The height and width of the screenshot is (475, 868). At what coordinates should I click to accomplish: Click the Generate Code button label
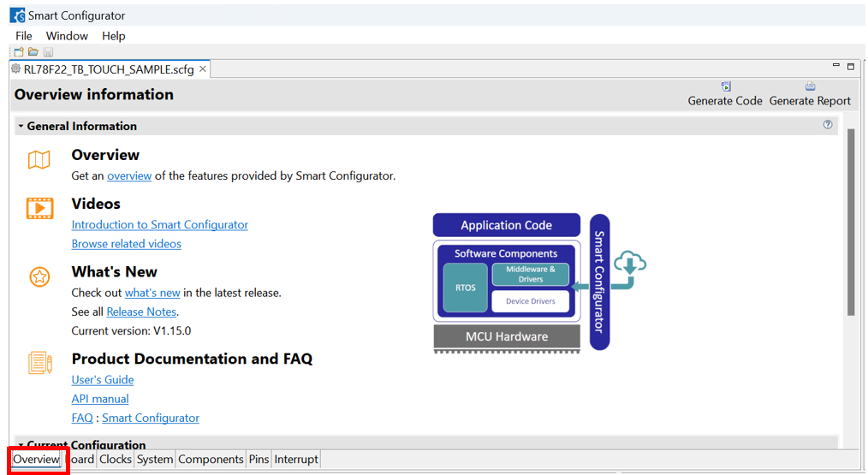click(725, 101)
